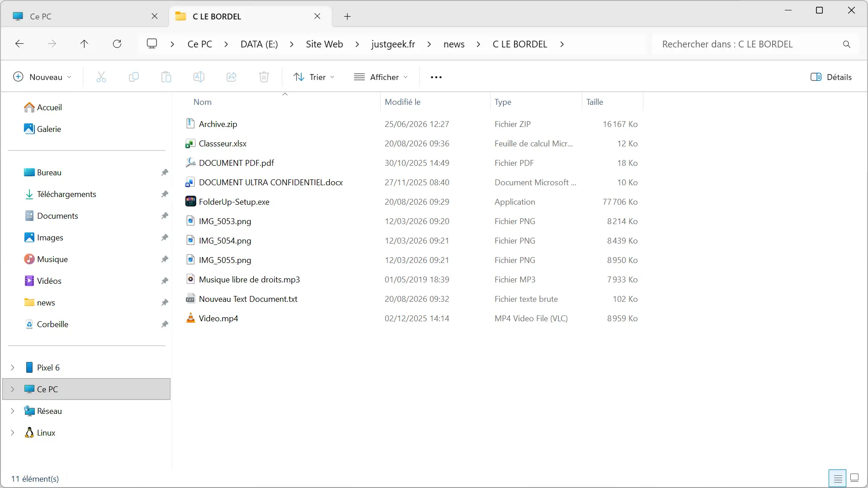The width and height of the screenshot is (868, 488).
Task: Open the three-dots more options menu
Action: coord(436,77)
